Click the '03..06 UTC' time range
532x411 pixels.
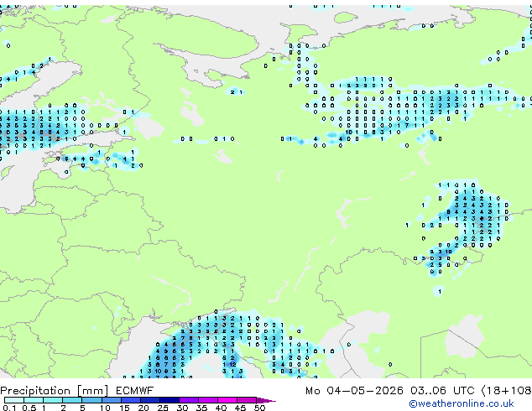tap(442, 391)
